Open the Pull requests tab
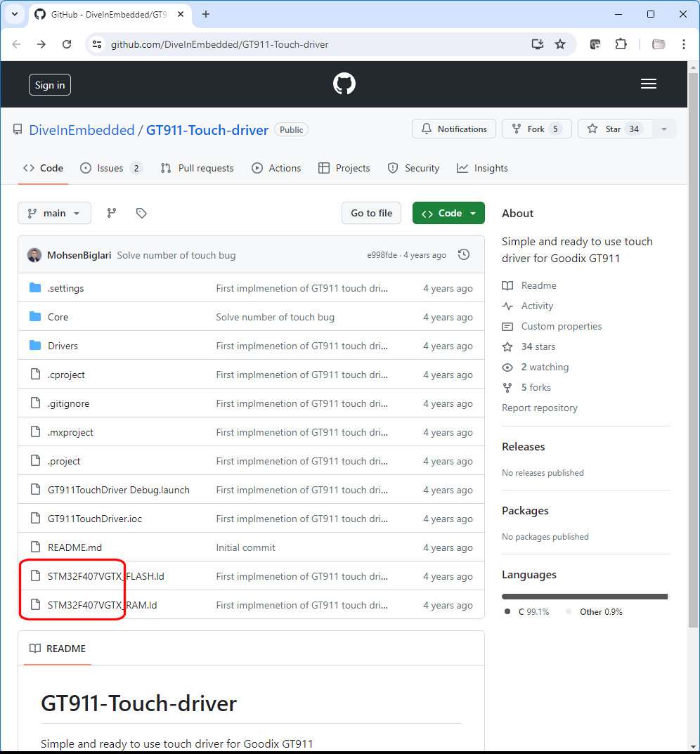 (x=197, y=168)
